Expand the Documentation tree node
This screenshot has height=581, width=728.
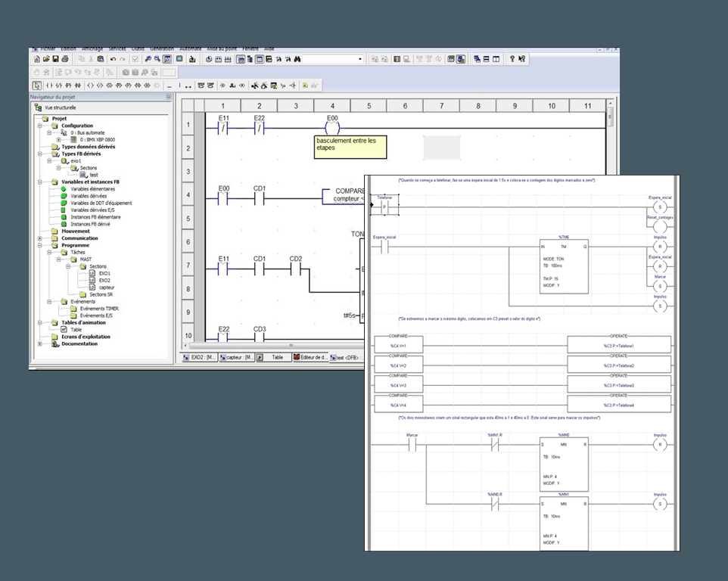click(40, 344)
